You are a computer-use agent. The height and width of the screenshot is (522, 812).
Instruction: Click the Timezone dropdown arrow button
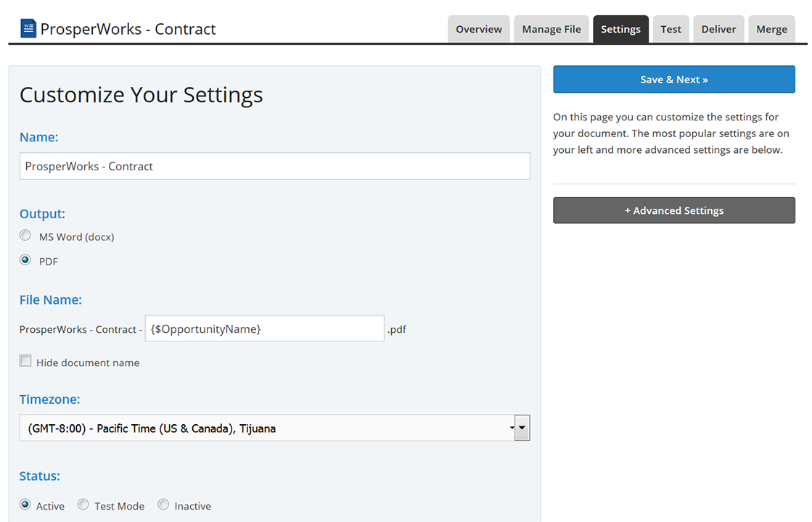(522, 428)
